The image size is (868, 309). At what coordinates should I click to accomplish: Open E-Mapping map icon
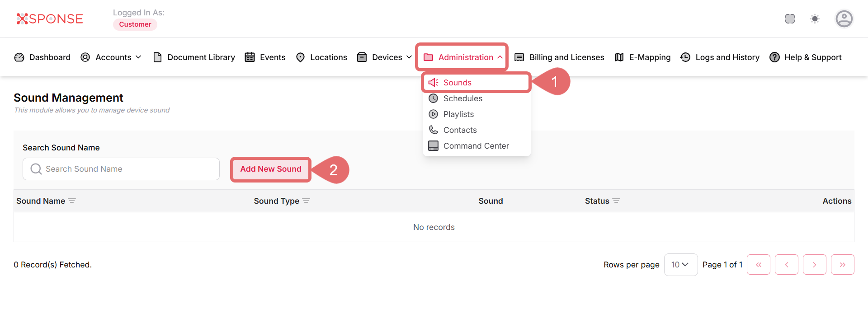point(619,57)
